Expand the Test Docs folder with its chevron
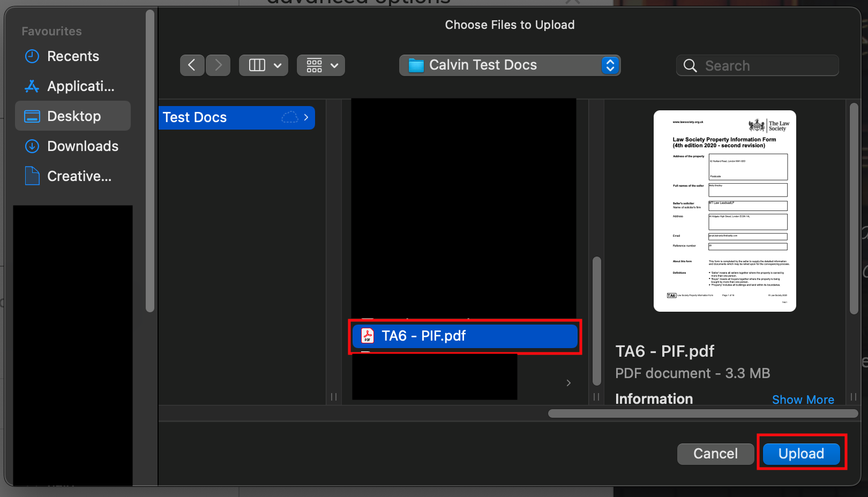 (306, 117)
